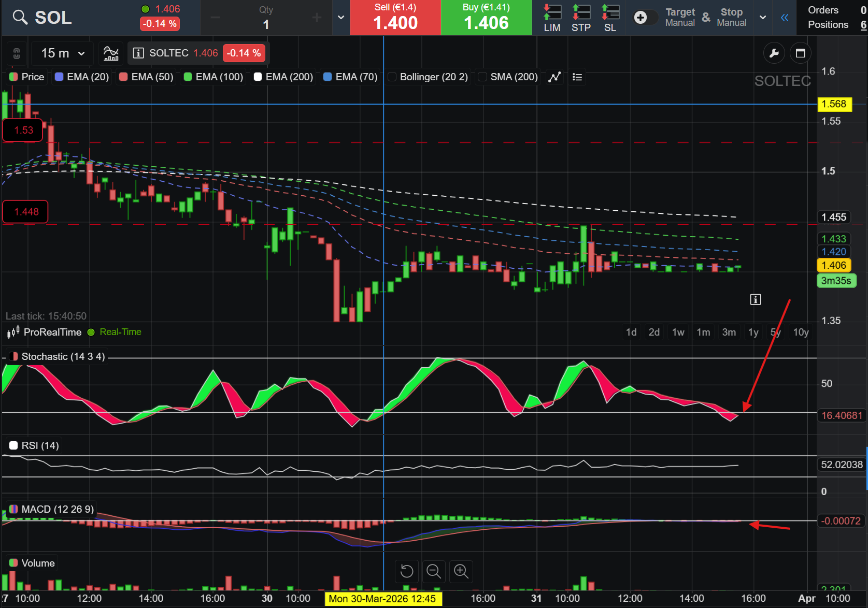Select the 3m range
Viewport: 868px width, 608px height.
point(729,332)
